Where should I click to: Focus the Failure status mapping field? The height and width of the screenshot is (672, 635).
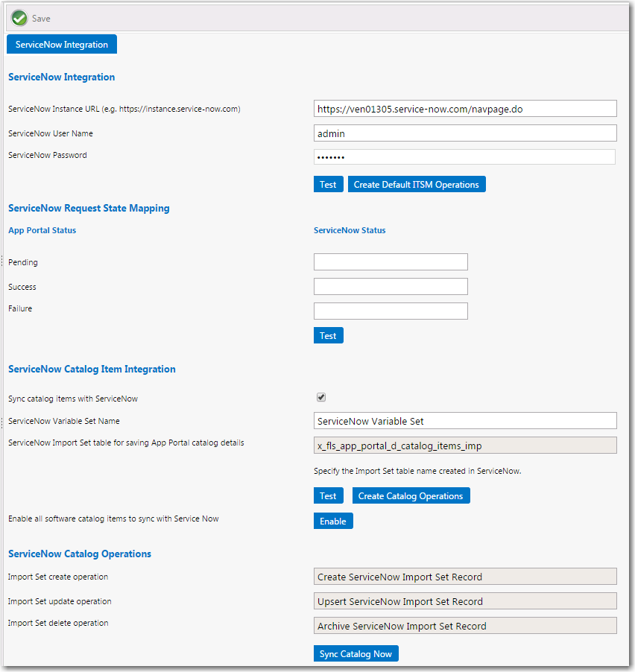tap(391, 311)
